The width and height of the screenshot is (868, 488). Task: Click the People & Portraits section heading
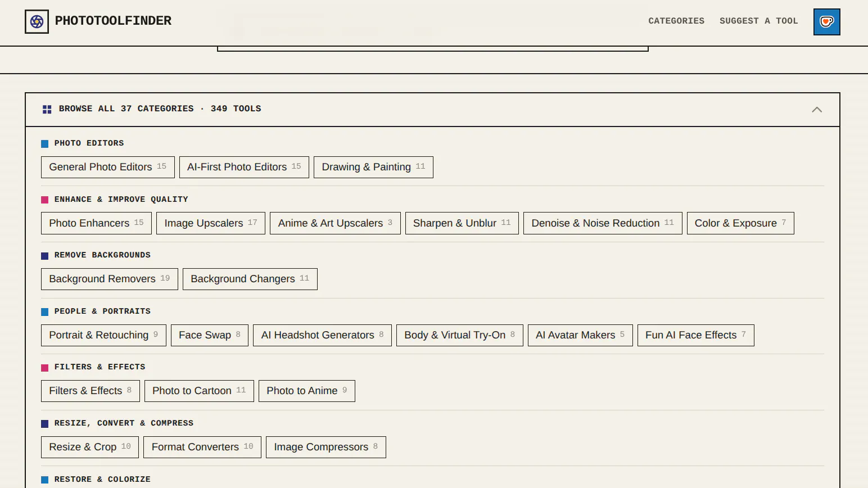point(102,311)
